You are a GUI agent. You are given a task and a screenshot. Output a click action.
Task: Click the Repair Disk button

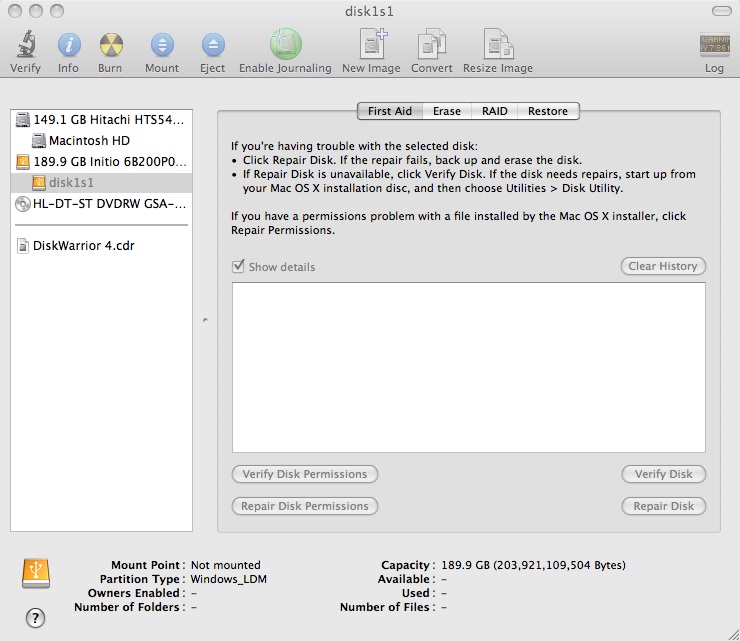click(x=664, y=506)
